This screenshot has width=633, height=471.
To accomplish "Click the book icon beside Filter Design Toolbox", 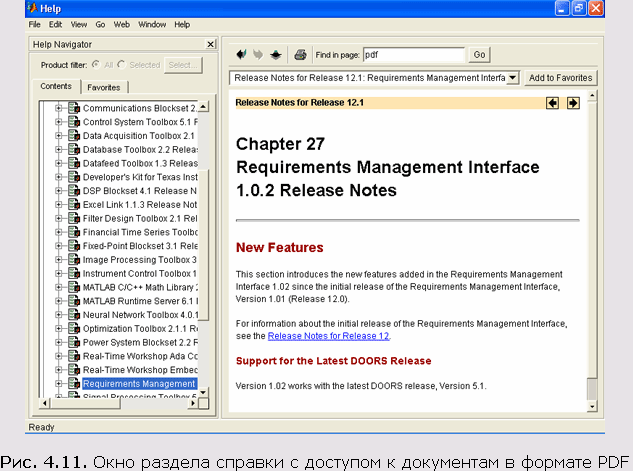I will [74, 218].
